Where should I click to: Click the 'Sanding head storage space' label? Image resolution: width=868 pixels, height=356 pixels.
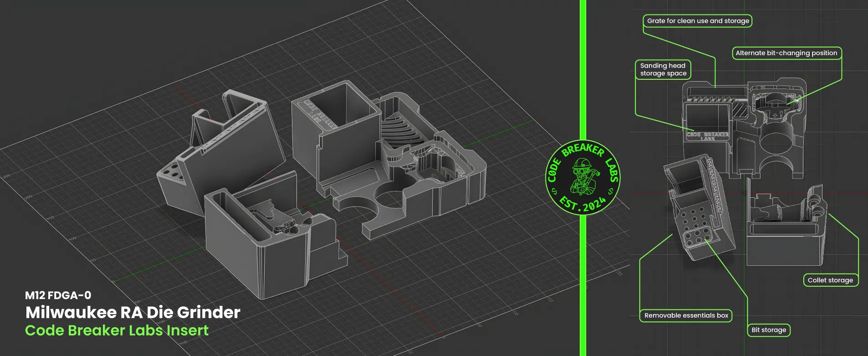(663, 69)
